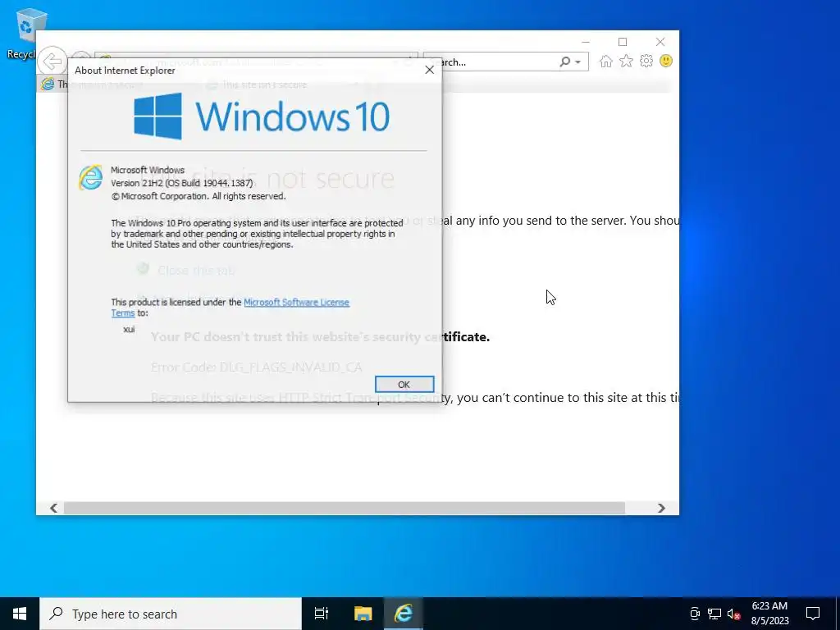Open the clock showing 6:23 AM

coord(769,614)
